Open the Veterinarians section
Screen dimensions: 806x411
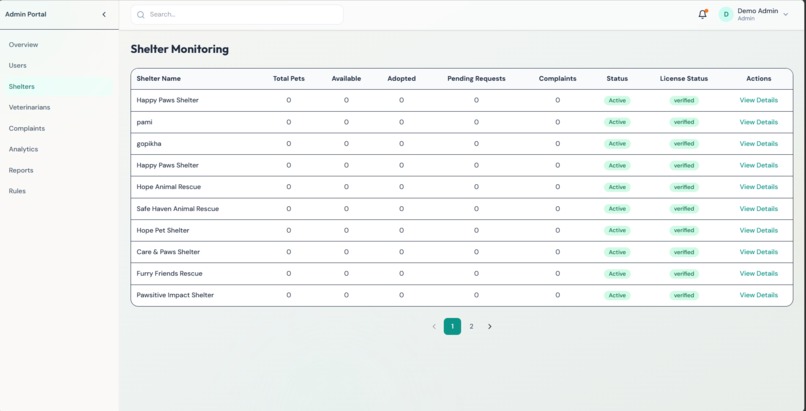point(29,107)
